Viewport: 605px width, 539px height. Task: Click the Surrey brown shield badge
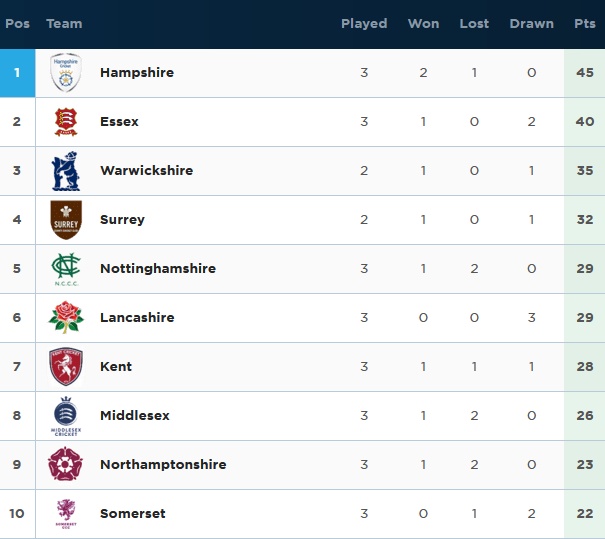coord(66,220)
